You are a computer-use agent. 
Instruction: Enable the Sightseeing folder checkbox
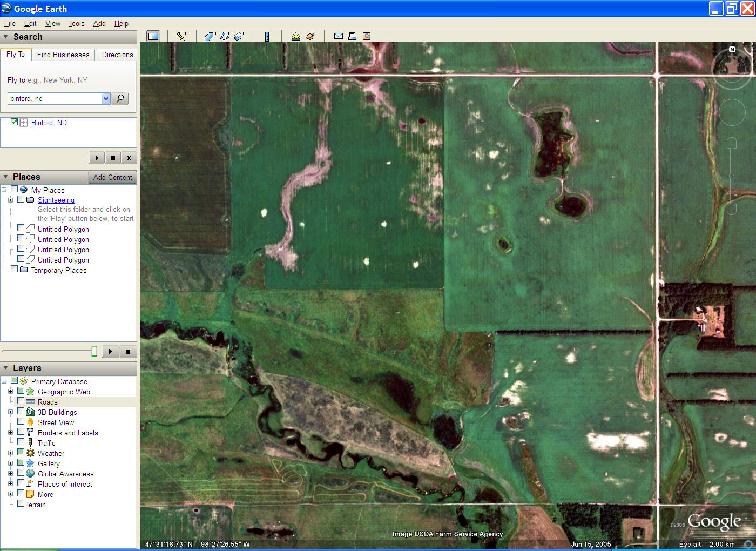tap(21, 199)
